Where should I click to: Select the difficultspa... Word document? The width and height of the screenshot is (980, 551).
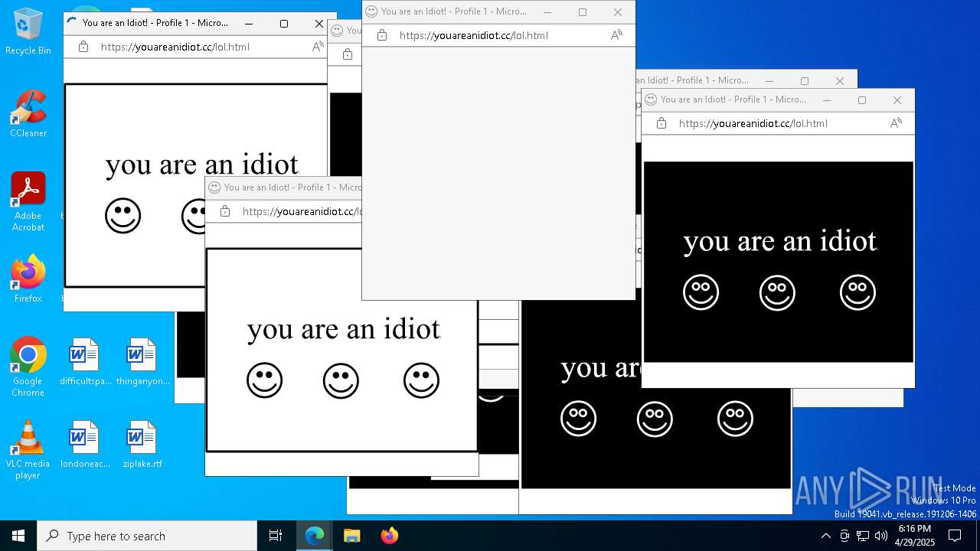tap(85, 362)
